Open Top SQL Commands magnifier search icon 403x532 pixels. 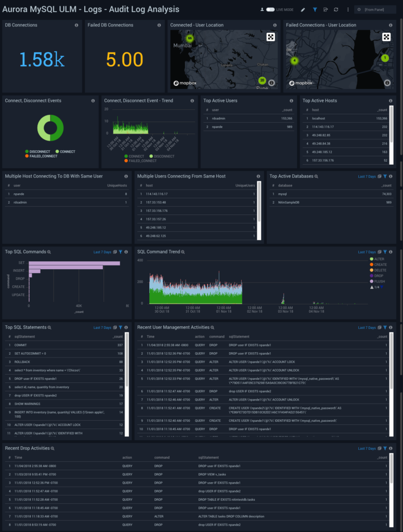(49, 252)
